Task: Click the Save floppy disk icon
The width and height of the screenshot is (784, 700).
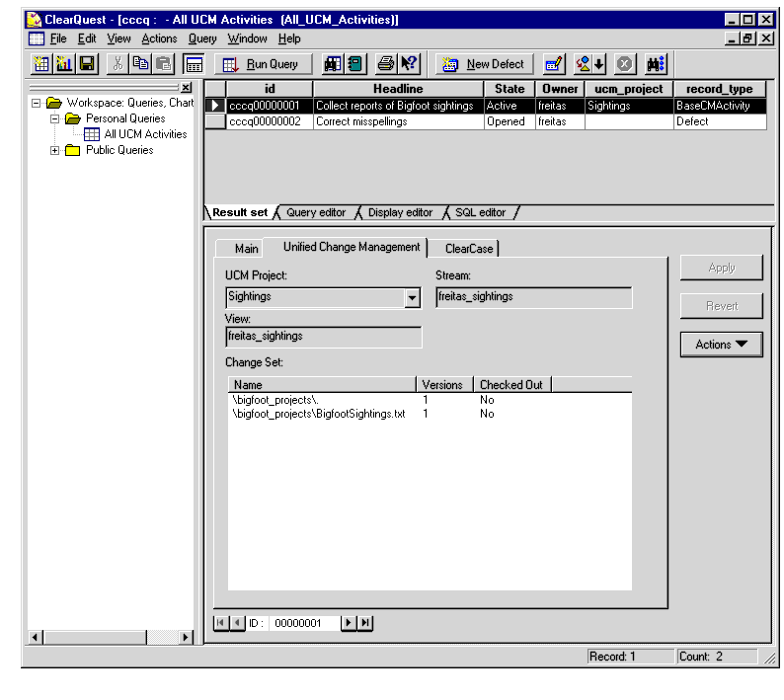Action: 87,64
